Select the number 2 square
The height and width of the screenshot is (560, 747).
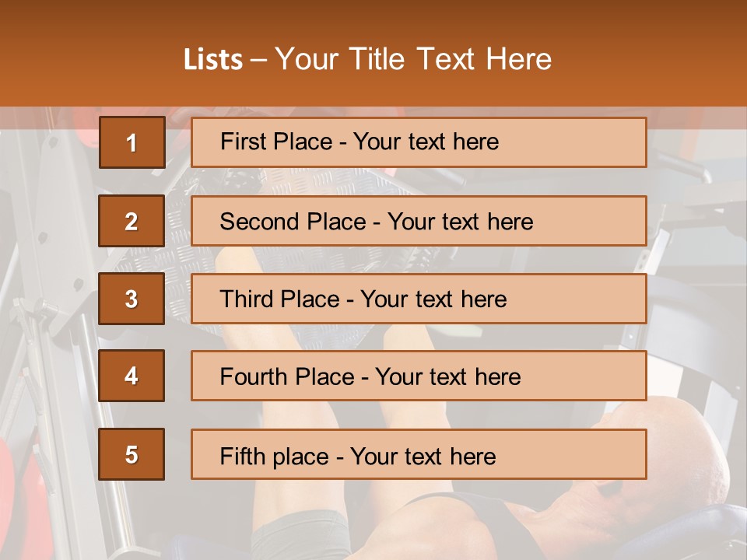[x=132, y=221]
